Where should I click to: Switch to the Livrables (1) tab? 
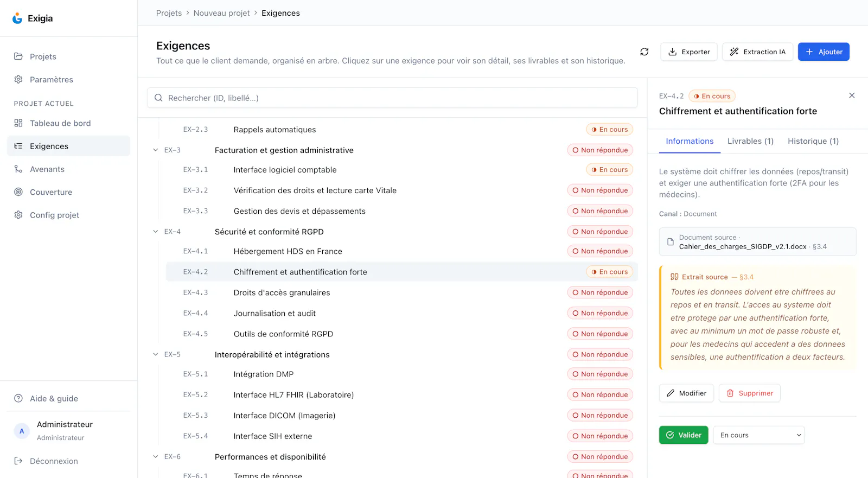(x=750, y=141)
